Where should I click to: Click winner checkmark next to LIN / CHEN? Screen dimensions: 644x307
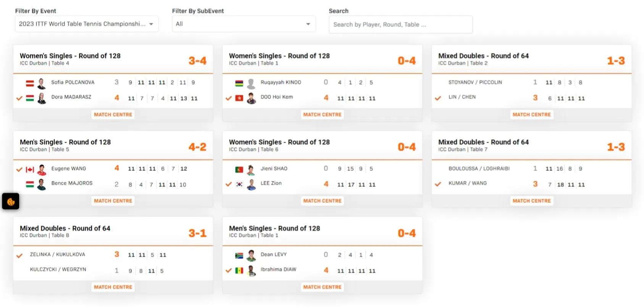pos(438,98)
